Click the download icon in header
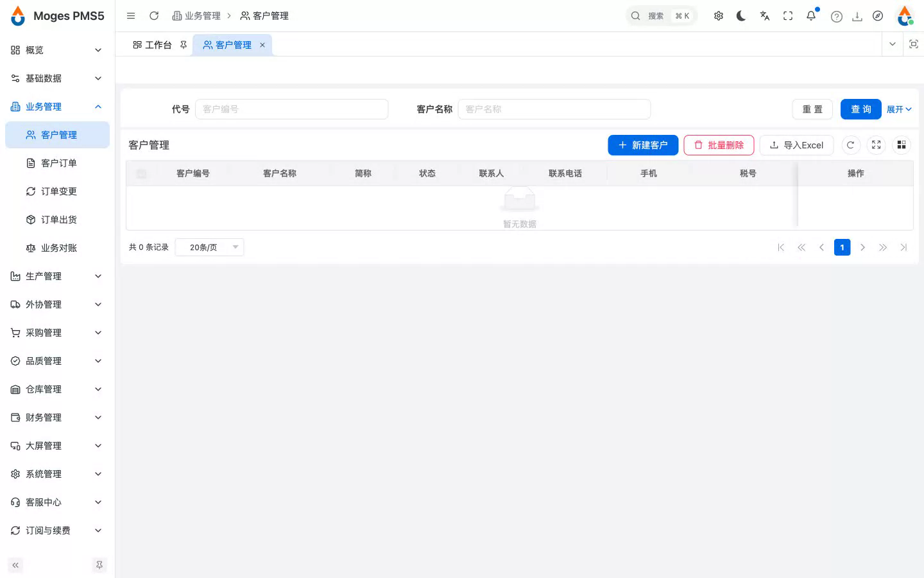The width and height of the screenshot is (924, 578). click(857, 17)
